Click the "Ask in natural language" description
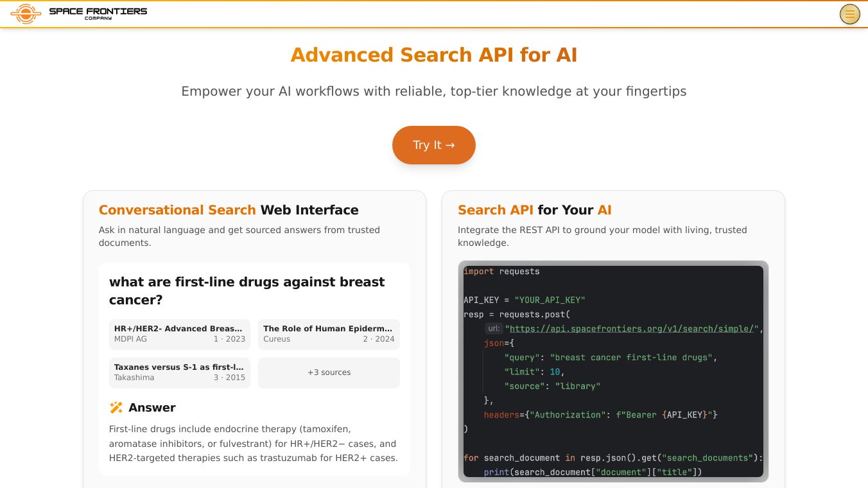This screenshot has width=868, height=488. point(239,236)
